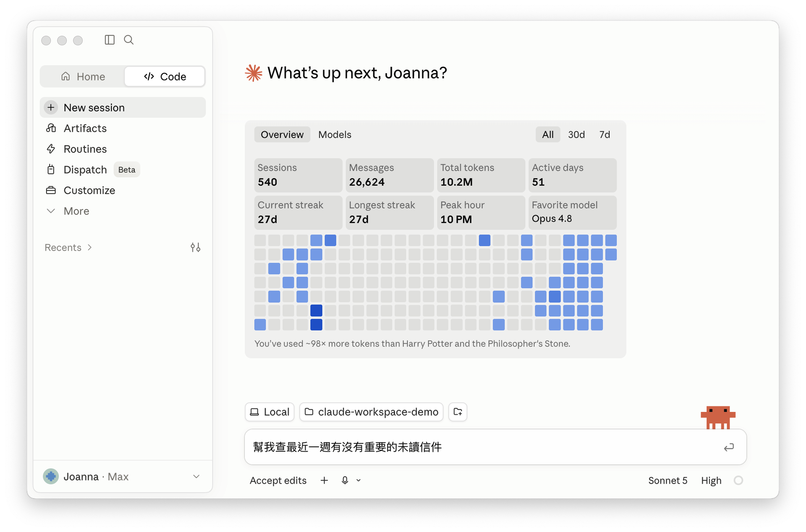This screenshot has height=532, width=806.
Task: Expand the Recents list chevron
Action: [90, 247]
